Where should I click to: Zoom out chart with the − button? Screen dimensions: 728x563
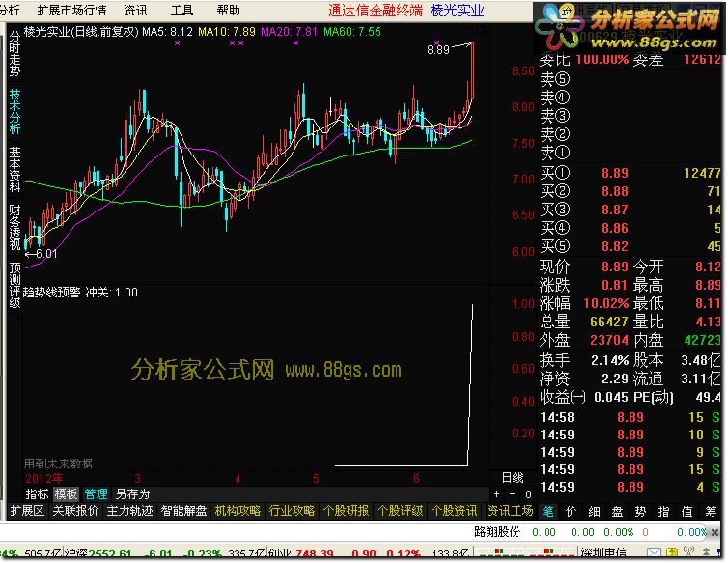[x=512, y=494]
